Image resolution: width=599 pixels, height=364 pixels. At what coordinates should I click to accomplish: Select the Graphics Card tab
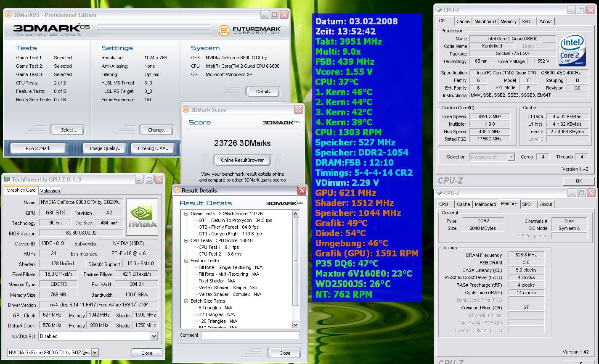[x=21, y=190]
